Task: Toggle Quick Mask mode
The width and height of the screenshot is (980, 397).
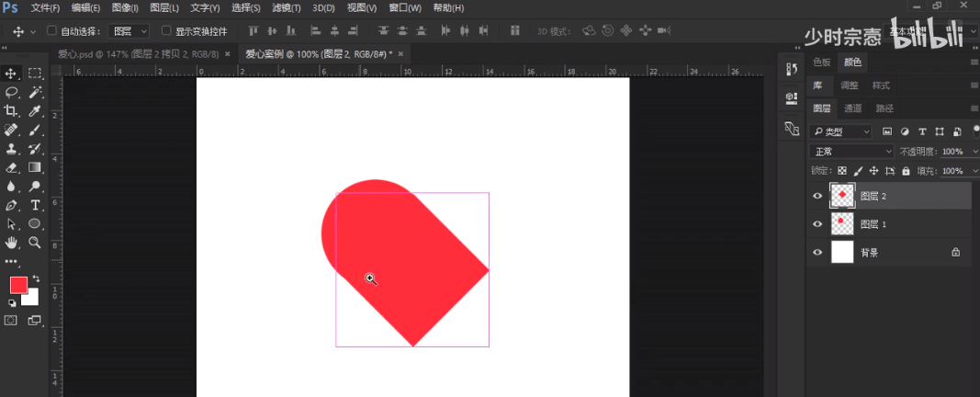Action: pyautogui.click(x=11, y=320)
